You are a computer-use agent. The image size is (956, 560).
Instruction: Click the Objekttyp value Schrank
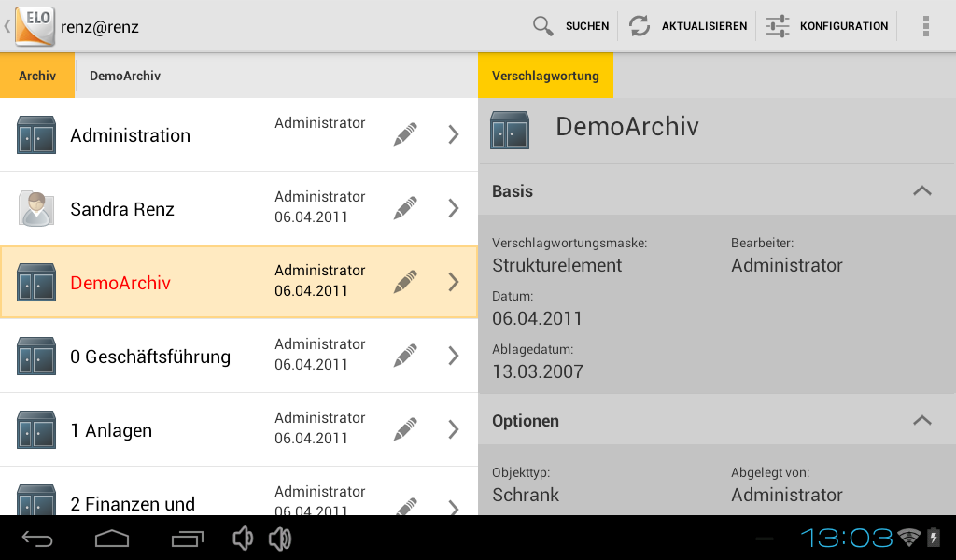coord(526,495)
